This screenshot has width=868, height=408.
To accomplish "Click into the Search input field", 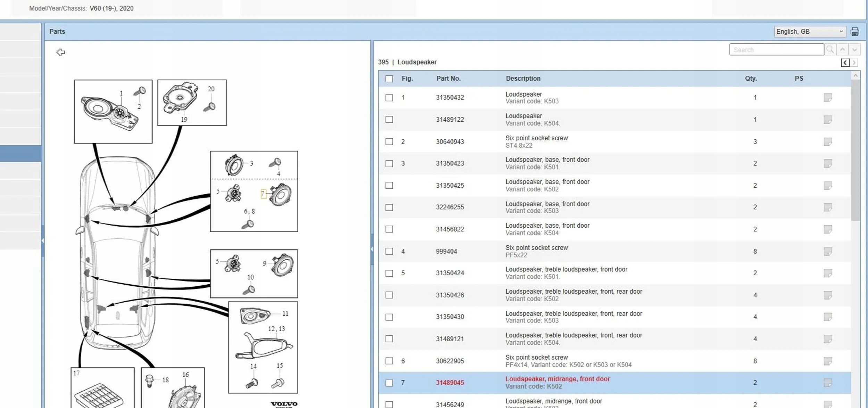I will [776, 50].
